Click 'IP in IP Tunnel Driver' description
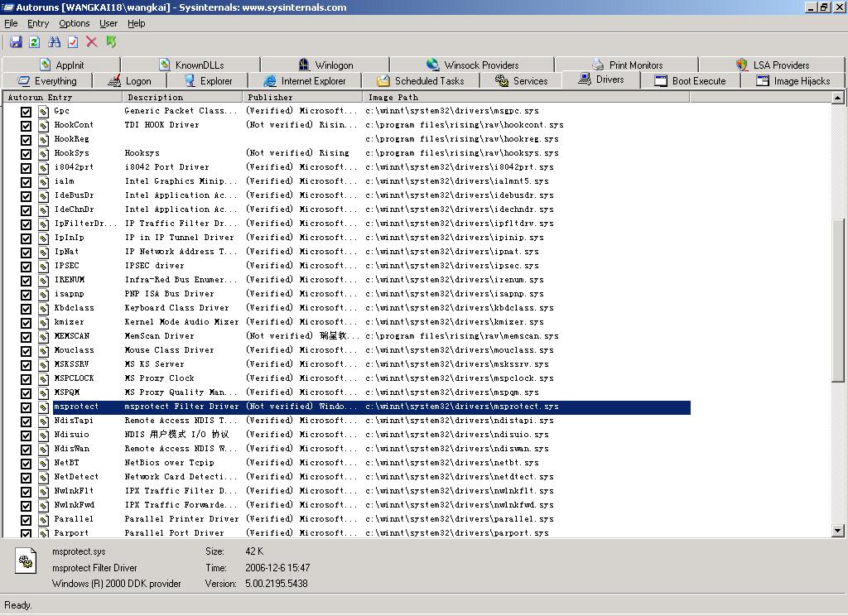Viewport: 848px width, 616px height. point(180,238)
